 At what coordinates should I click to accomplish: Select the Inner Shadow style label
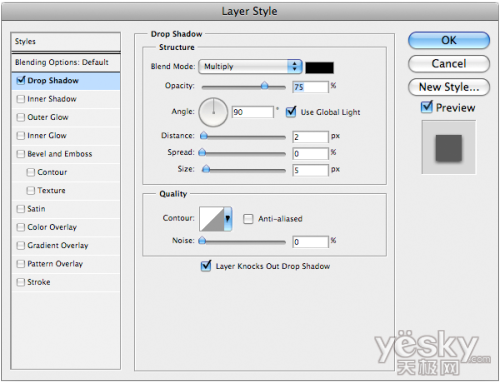click(52, 99)
